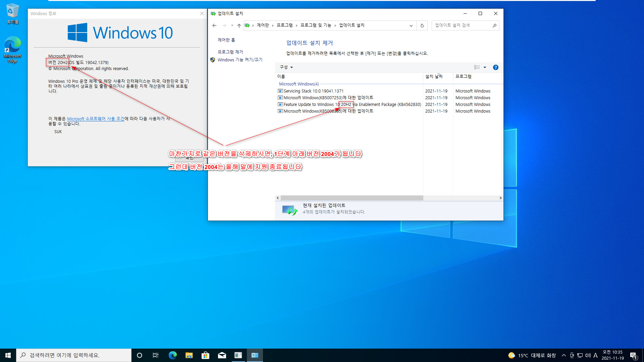Sort by 프로그램 column header
Viewport: 644px width, 362px height.
477,76
